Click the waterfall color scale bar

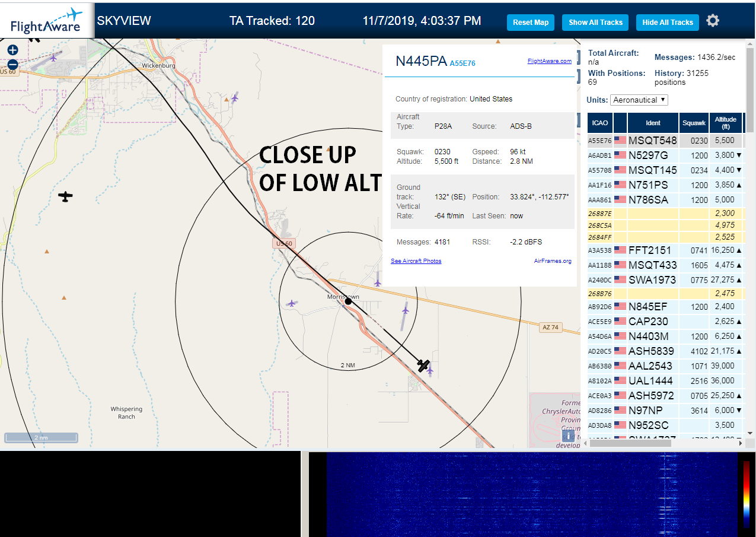point(746,494)
